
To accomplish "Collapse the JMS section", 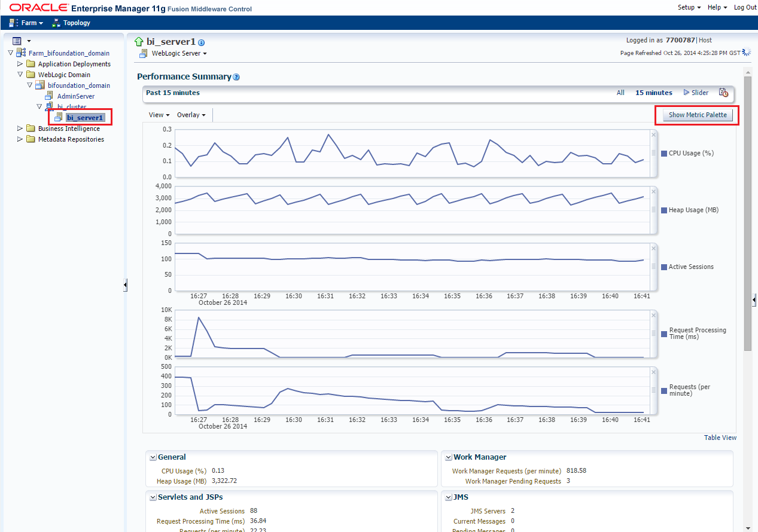I will pyautogui.click(x=448, y=497).
